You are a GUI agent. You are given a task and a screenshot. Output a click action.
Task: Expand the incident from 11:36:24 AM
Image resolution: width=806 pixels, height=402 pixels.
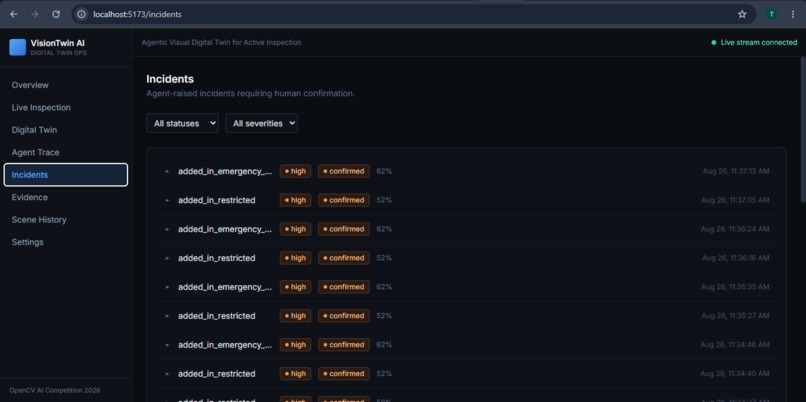tap(167, 229)
